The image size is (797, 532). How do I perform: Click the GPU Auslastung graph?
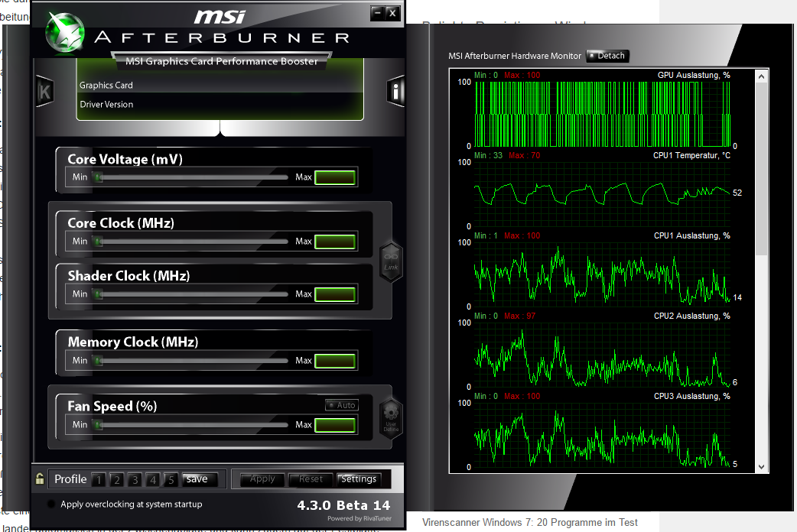602,114
